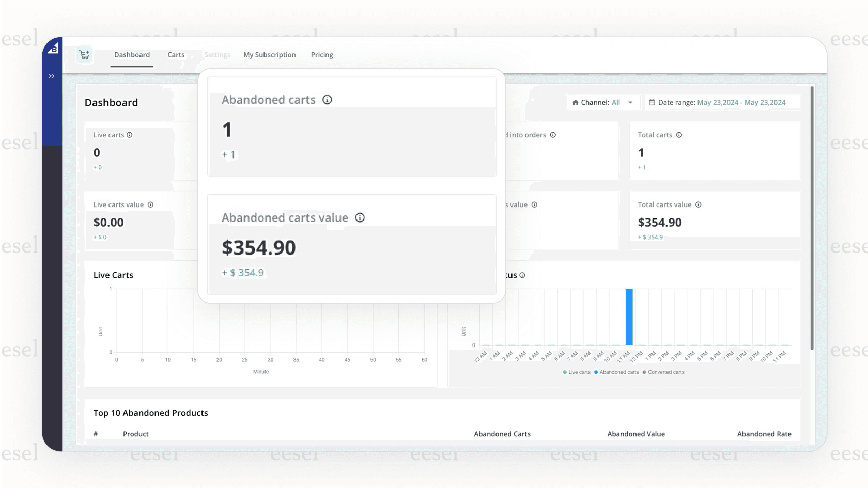
Task: Open the Pricing page
Action: click(x=322, y=55)
